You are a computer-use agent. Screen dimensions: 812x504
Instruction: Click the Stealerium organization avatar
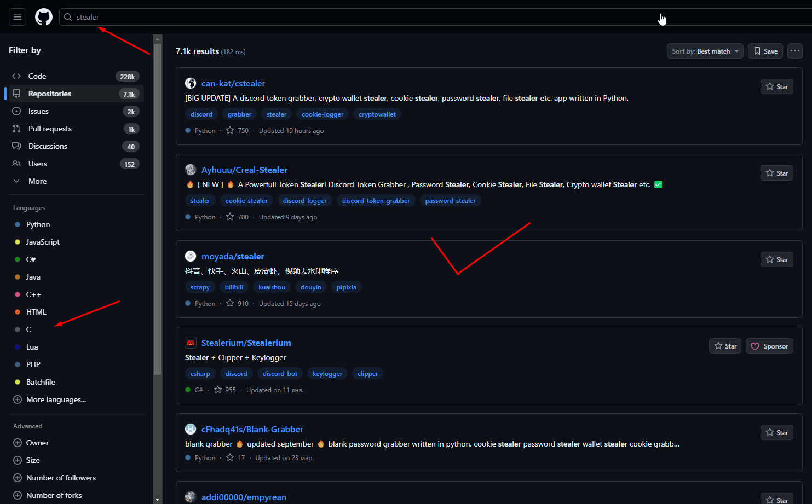tap(190, 341)
